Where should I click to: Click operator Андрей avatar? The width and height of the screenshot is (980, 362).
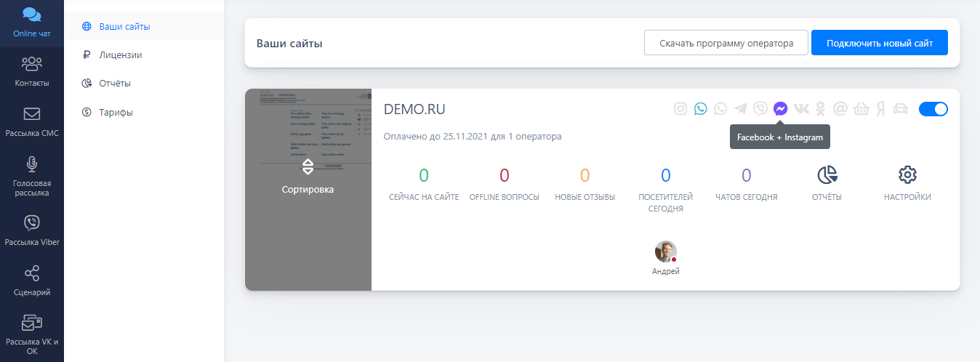[x=665, y=252]
